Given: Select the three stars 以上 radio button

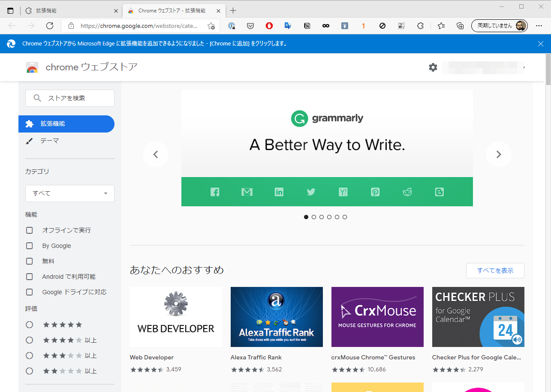Looking at the screenshot, I should coord(30,356).
